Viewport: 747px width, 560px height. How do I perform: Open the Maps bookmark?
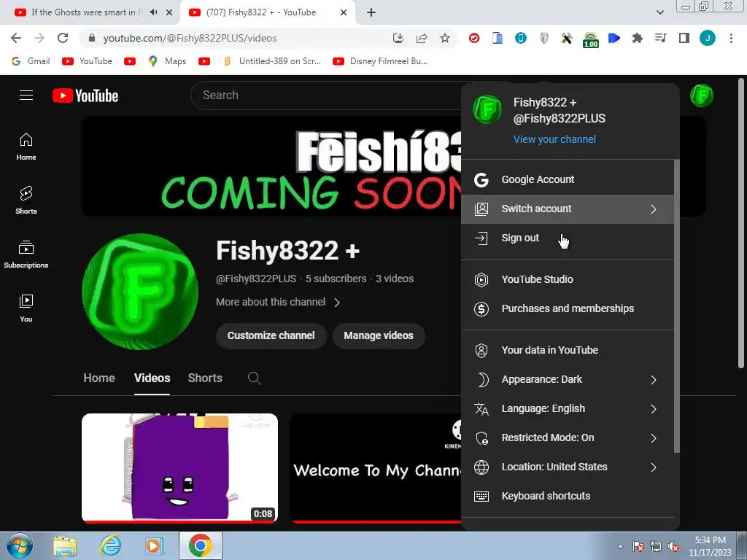pyautogui.click(x=167, y=61)
